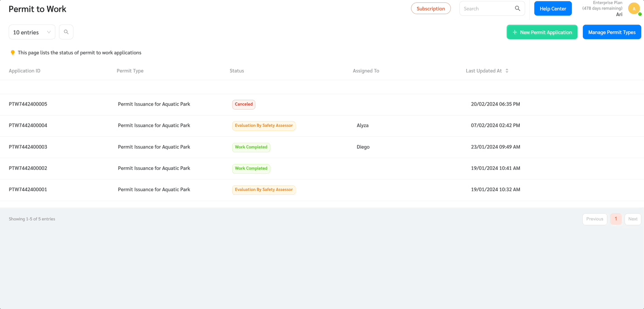
Task: Create a New Permit Application
Action: tap(542, 32)
